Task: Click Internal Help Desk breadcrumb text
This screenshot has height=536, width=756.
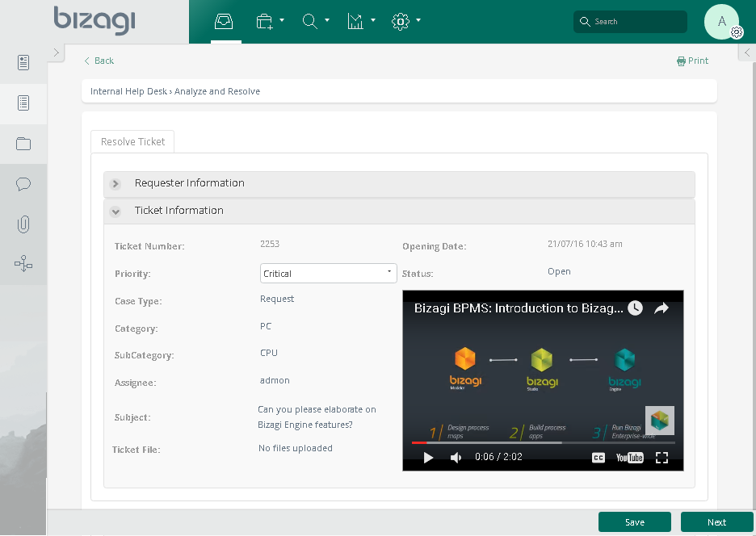Action: click(128, 91)
